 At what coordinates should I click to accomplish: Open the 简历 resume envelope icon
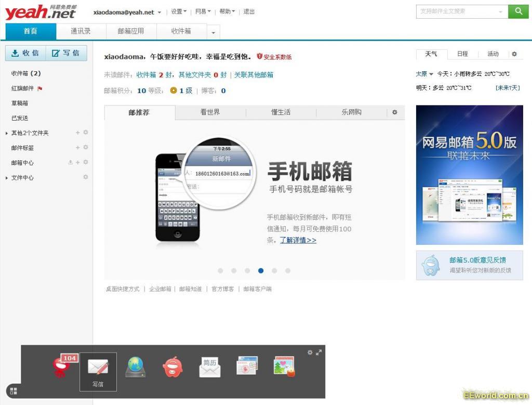tap(210, 368)
